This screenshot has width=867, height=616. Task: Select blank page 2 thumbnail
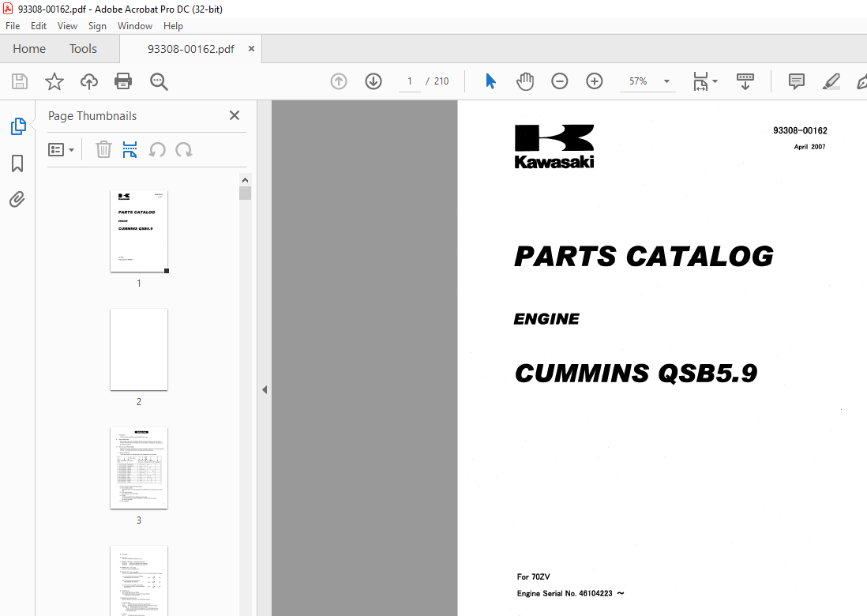coord(139,350)
